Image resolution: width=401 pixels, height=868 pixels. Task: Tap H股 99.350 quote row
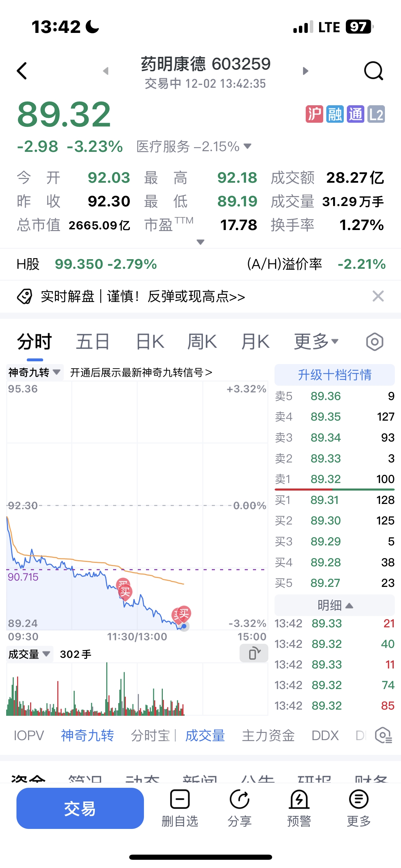(87, 264)
